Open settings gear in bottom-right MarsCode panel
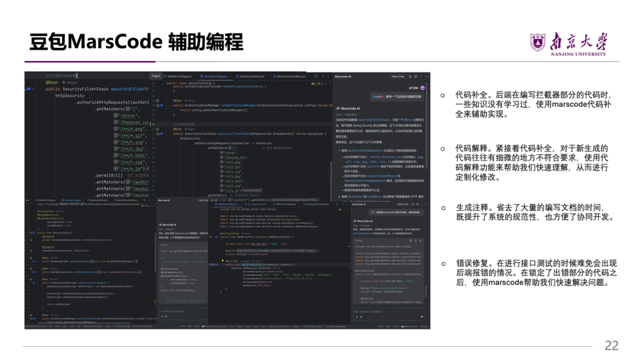This screenshot has height=363, width=644. pyautogui.click(x=417, y=204)
